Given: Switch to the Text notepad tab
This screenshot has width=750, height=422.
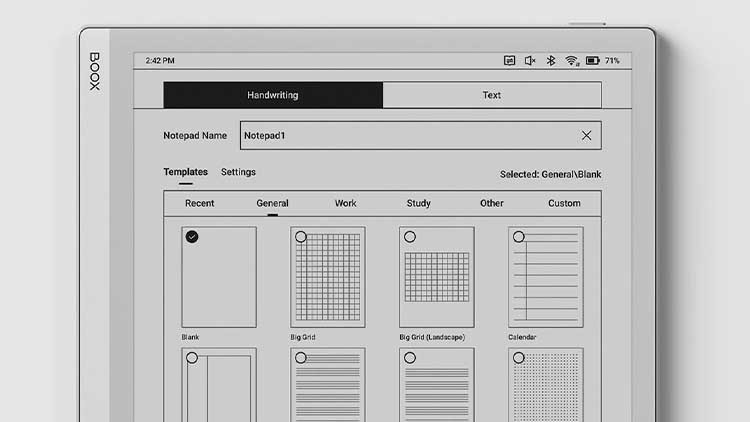Looking at the screenshot, I should click(492, 95).
